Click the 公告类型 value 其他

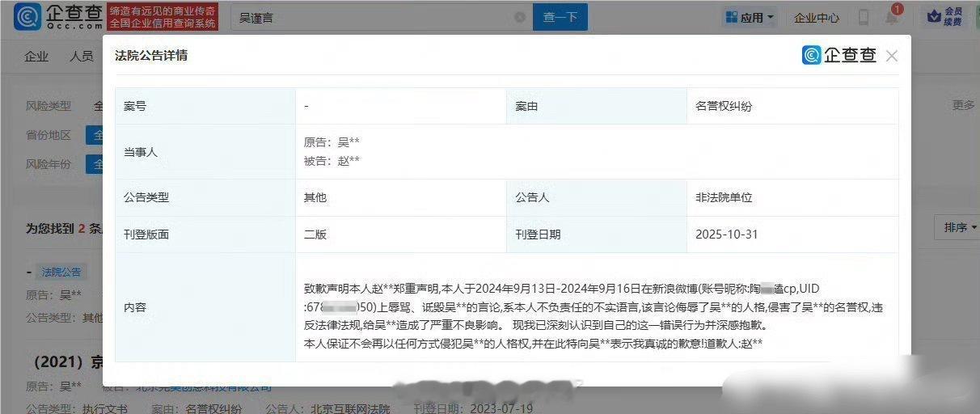[x=315, y=197]
